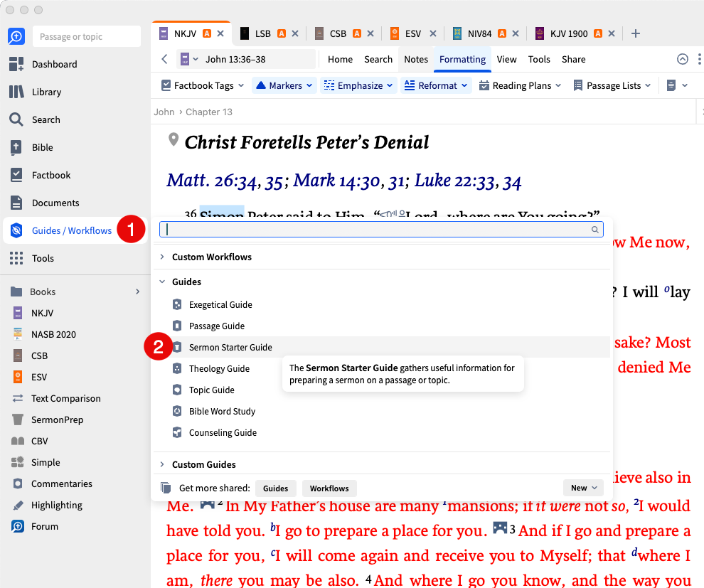Switch to the NIV84 tab
Viewport: 704px width, 588px height.
(479, 33)
